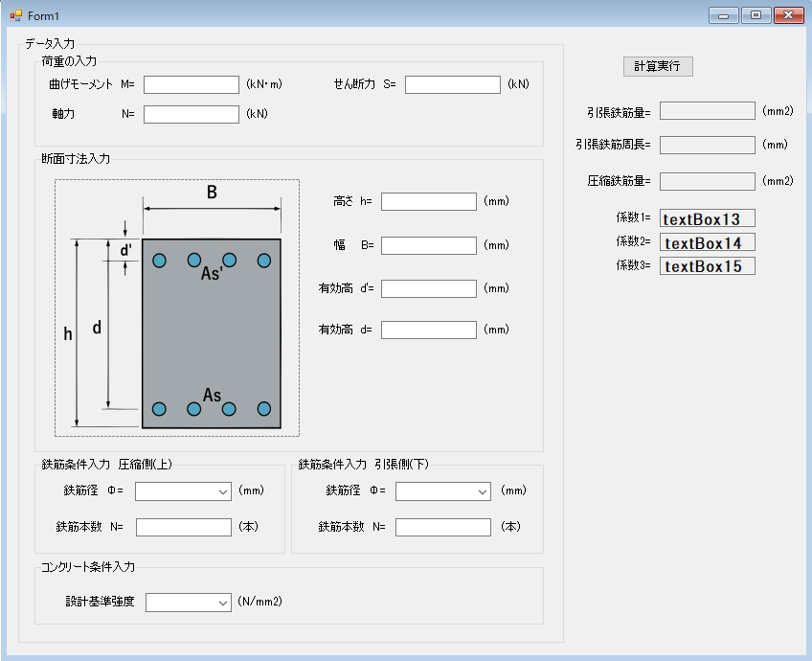Open the compression-side 鉄筋径 Φ dropdown
The width and height of the screenshot is (812, 661).
coord(183,491)
